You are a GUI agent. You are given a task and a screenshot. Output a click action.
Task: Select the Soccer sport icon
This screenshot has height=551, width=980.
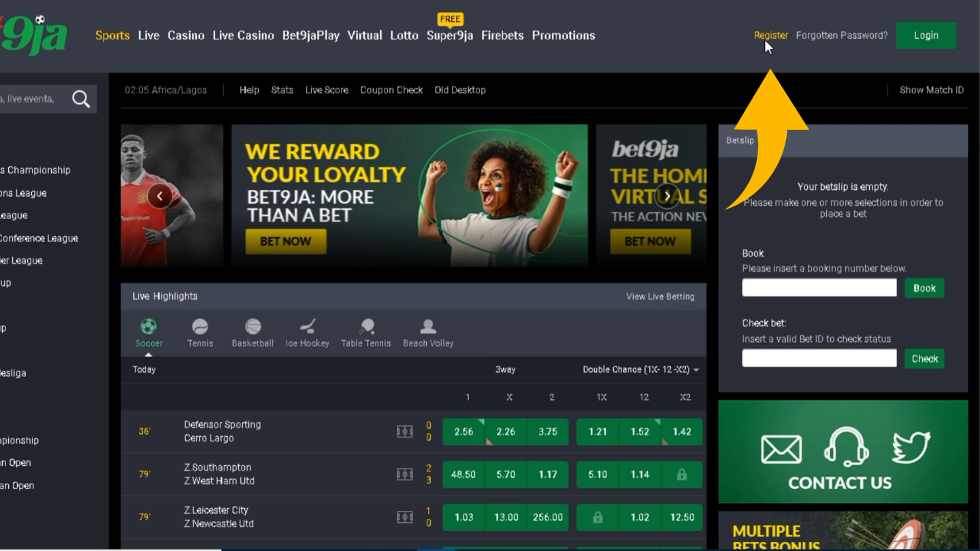(148, 327)
